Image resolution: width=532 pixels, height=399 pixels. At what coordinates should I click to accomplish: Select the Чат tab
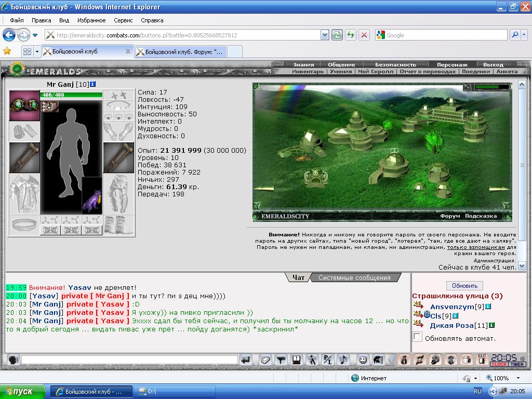pyautogui.click(x=299, y=277)
